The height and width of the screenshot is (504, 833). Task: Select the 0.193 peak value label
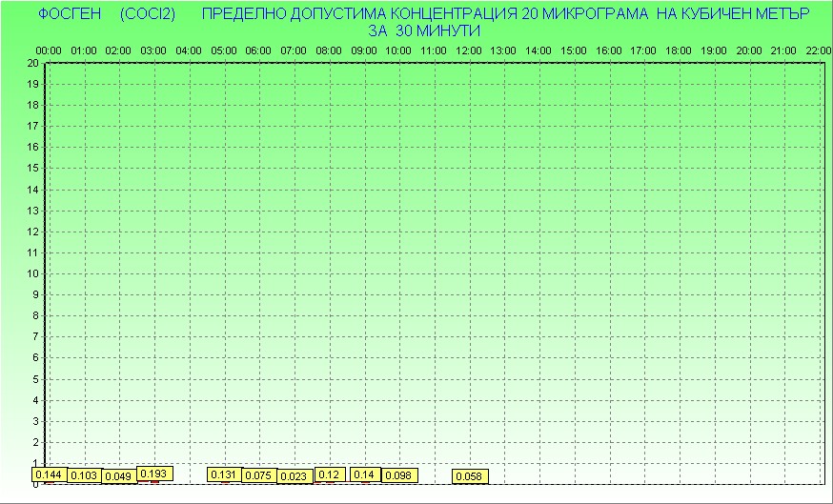(x=154, y=474)
